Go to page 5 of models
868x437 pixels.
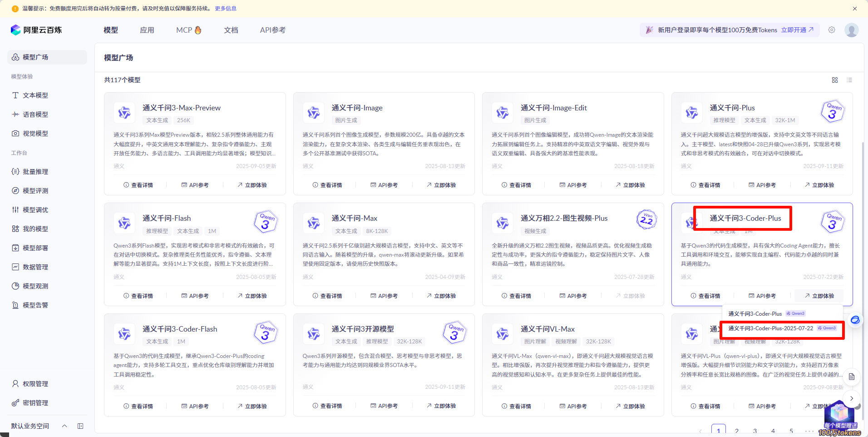(x=791, y=431)
